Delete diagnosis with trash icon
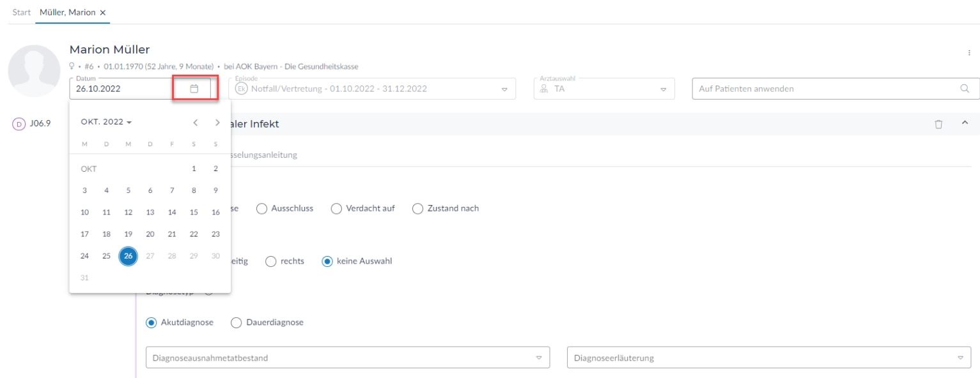This screenshot has height=378, width=980. pyautogui.click(x=940, y=124)
